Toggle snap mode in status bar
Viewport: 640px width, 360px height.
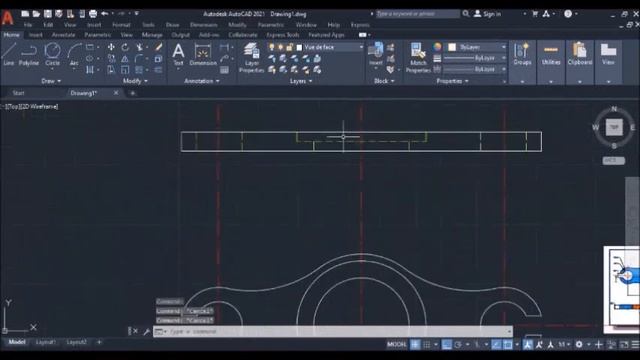[427, 345]
